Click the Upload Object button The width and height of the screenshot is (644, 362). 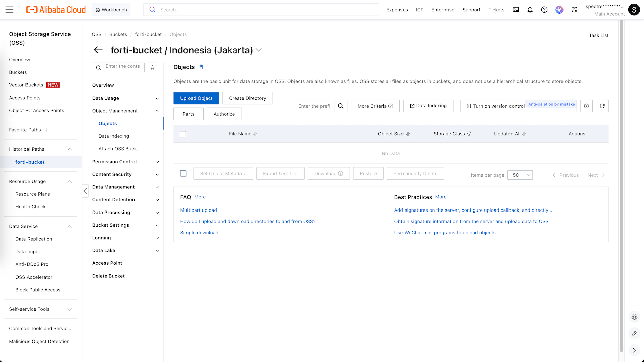coord(196,98)
